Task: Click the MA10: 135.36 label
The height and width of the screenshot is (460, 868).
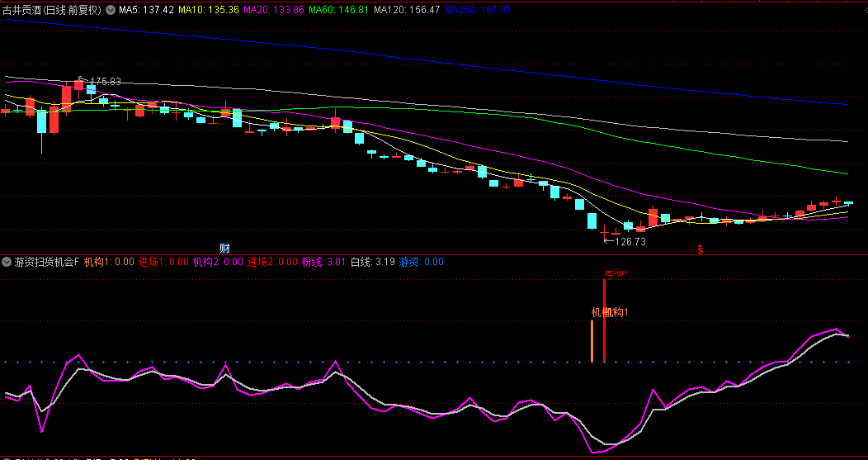Action: (209, 10)
